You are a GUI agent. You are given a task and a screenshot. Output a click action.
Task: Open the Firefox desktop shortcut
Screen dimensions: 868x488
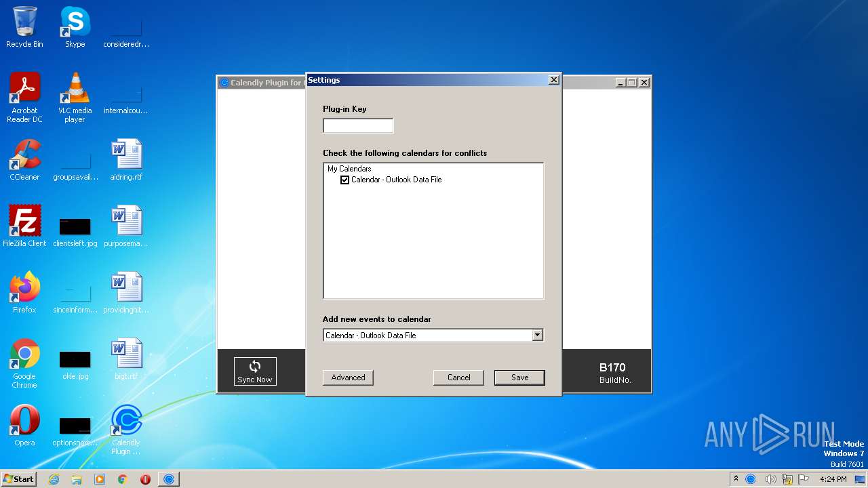tap(24, 293)
